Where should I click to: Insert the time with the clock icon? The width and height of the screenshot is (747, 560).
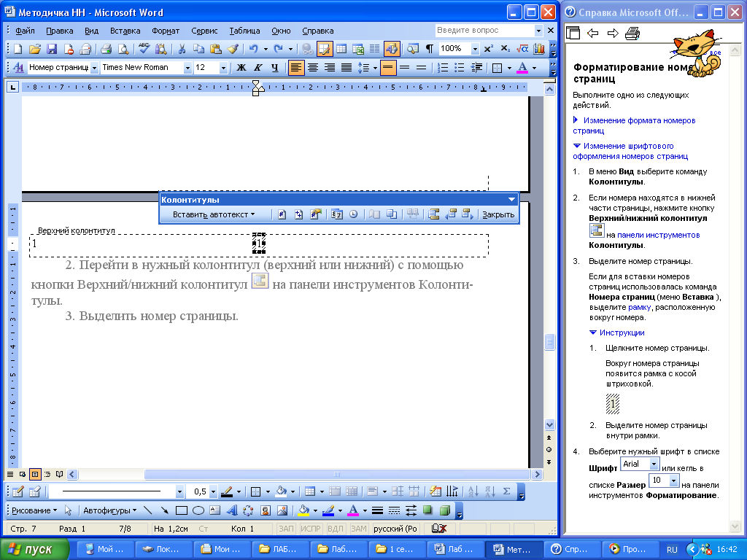pyautogui.click(x=354, y=214)
